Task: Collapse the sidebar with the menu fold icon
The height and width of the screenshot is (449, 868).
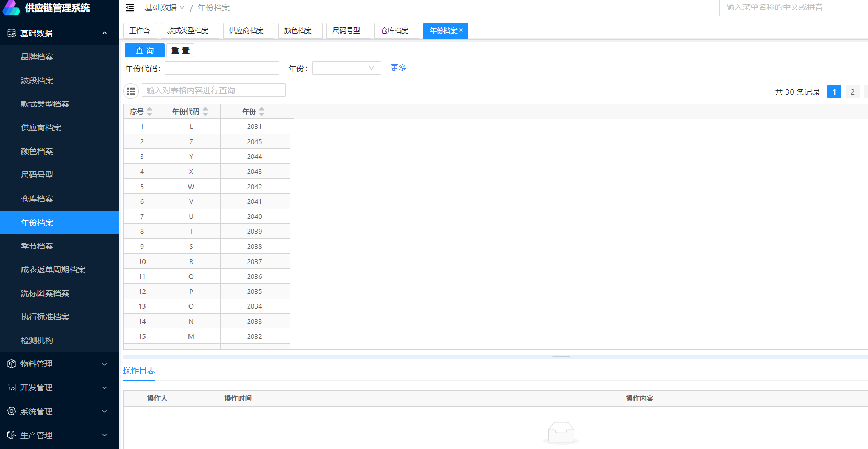Action: [130, 8]
